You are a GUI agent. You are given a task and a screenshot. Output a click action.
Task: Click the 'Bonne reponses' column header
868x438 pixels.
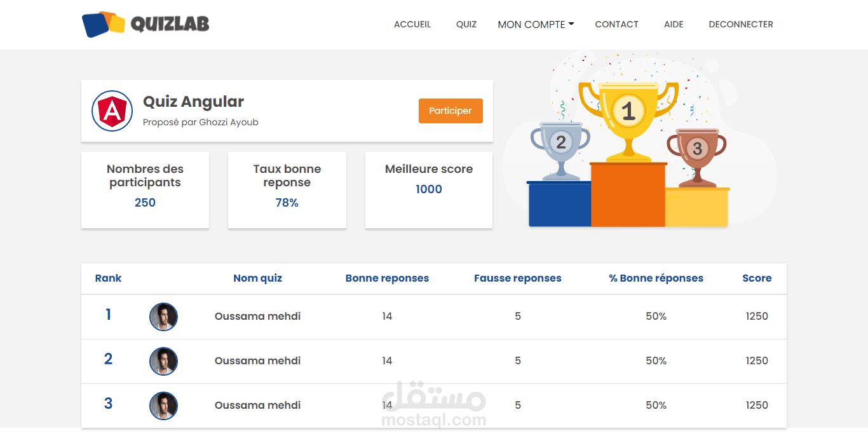pyautogui.click(x=387, y=278)
